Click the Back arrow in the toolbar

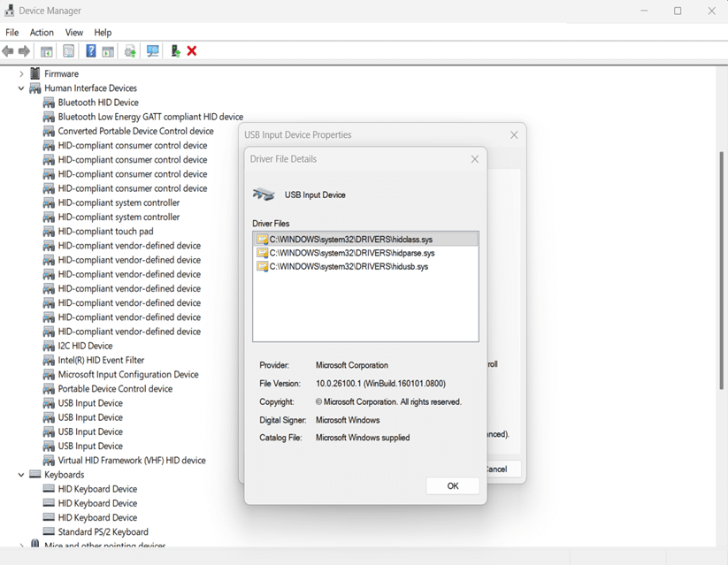point(8,51)
